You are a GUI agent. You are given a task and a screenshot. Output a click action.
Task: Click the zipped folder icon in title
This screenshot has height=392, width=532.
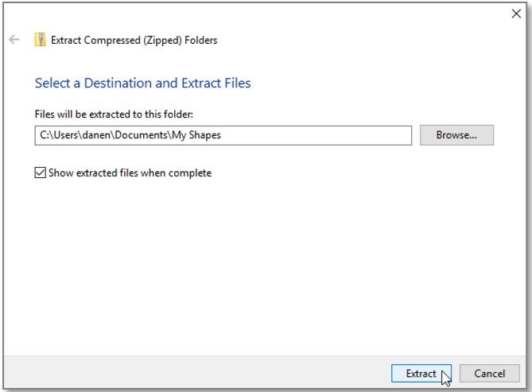point(40,40)
